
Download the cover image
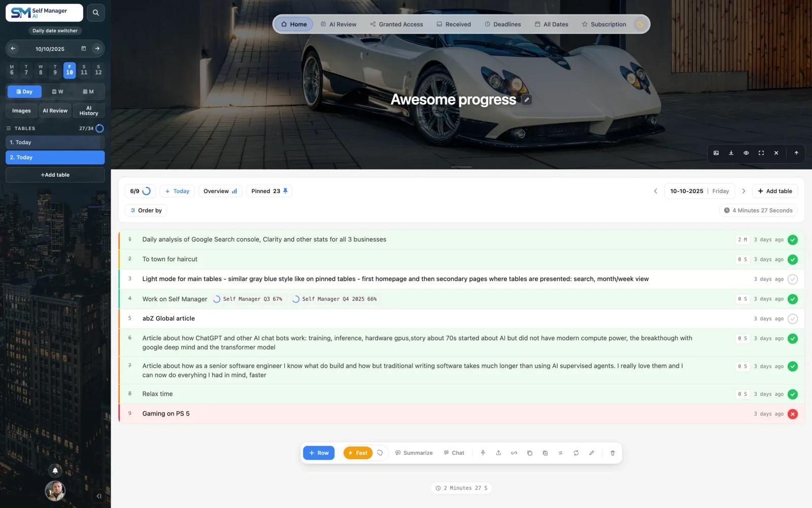pos(731,153)
